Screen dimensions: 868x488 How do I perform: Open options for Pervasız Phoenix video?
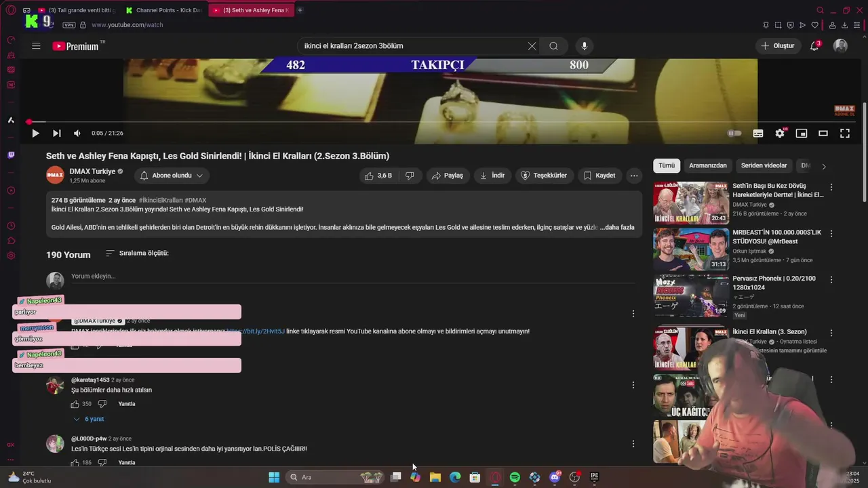[x=831, y=279]
